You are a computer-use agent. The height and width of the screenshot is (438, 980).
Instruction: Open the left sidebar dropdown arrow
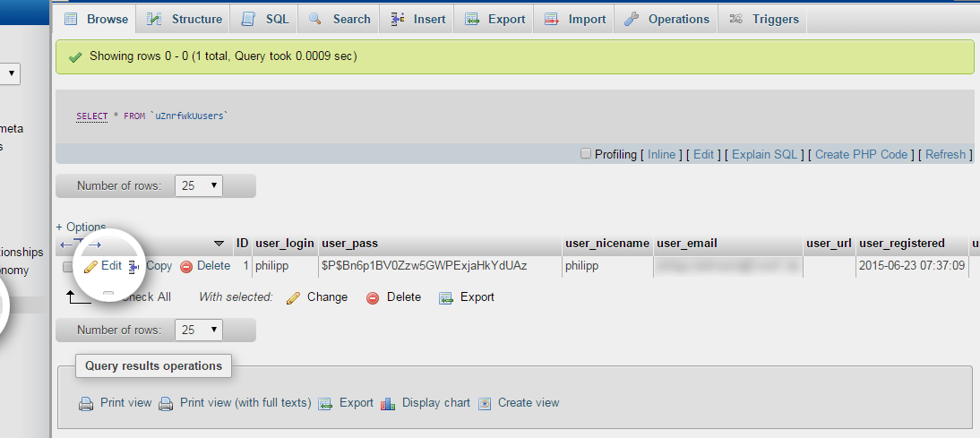pos(11,73)
